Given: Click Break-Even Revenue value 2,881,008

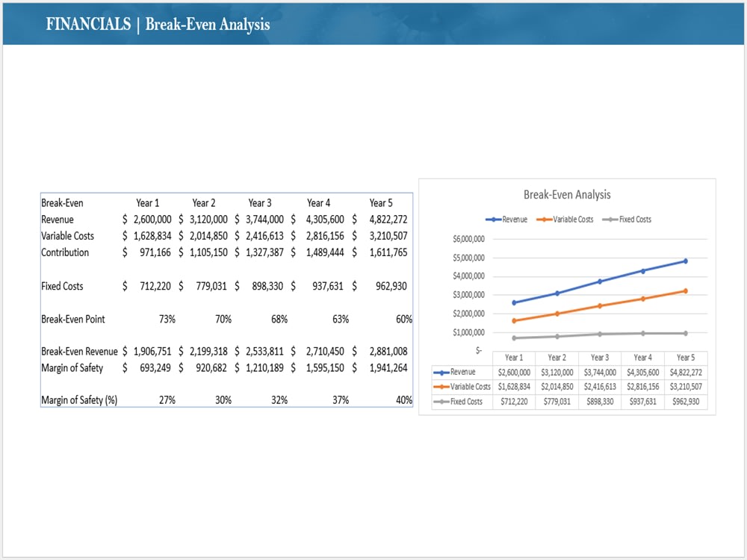Looking at the screenshot, I should pyautogui.click(x=388, y=352).
